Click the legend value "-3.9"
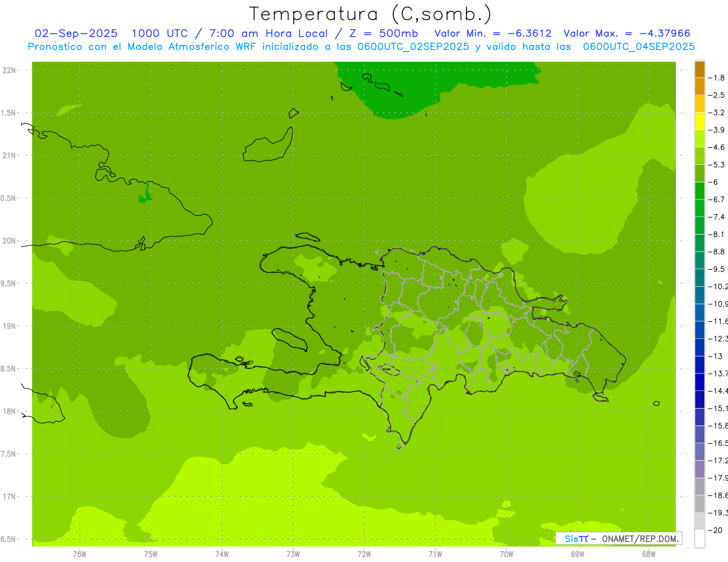This screenshot has height=562, width=728. pyautogui.click(x=716, y=130)
